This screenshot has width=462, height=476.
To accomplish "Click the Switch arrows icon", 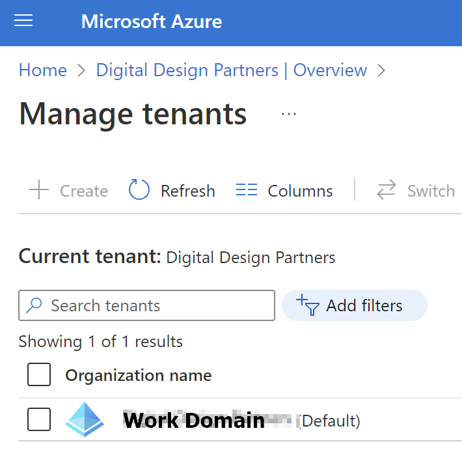I will click(x=386, y=189).
